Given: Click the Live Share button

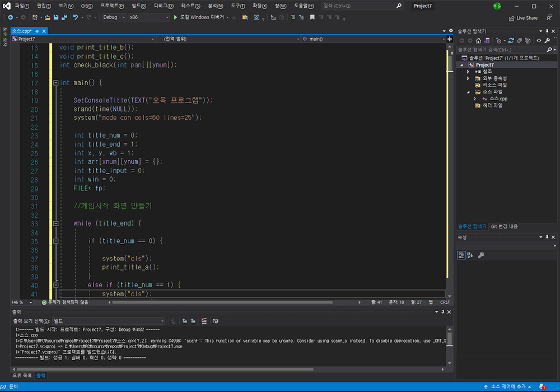Looking at the screenshot, I should click(x=523, y=18).
